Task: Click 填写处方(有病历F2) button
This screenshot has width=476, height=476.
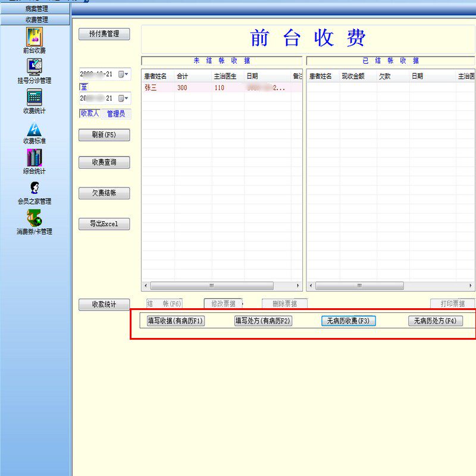Action: (x=263, y=321)
